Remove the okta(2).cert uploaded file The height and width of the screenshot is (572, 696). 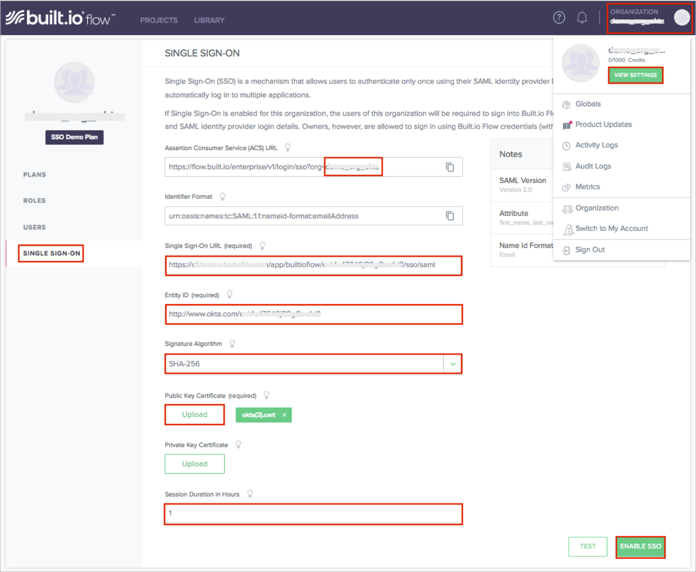[x=284, y=414]
